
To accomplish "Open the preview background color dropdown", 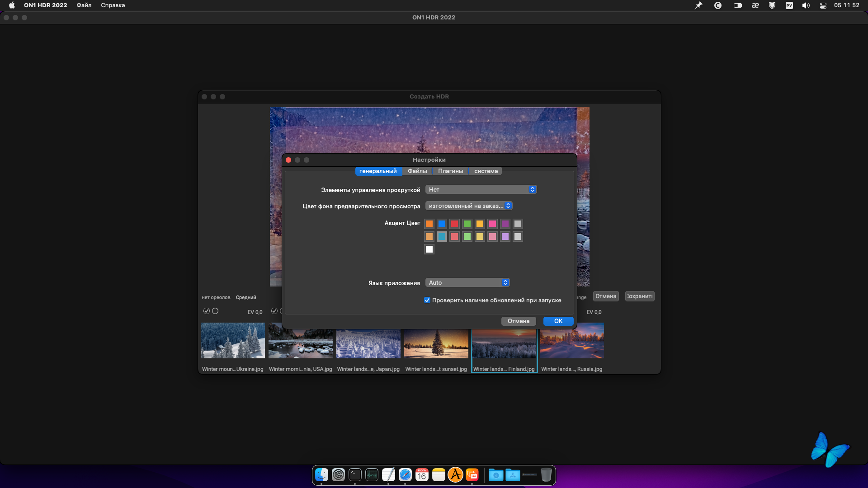I will [469, 206].
